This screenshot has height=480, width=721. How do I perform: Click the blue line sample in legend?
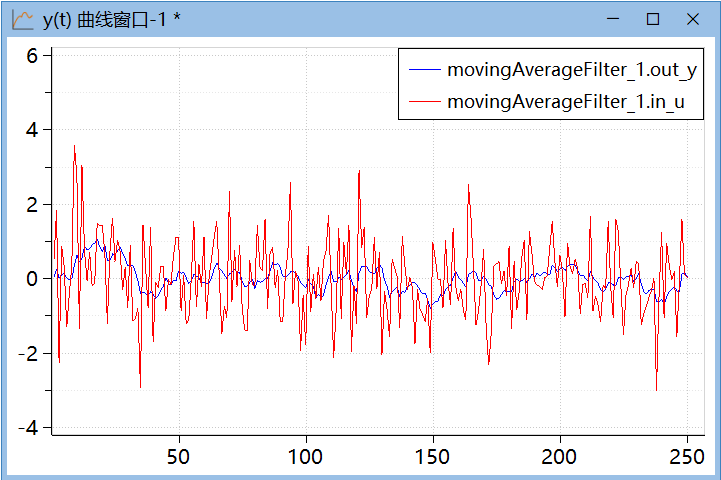coord(424,70)
